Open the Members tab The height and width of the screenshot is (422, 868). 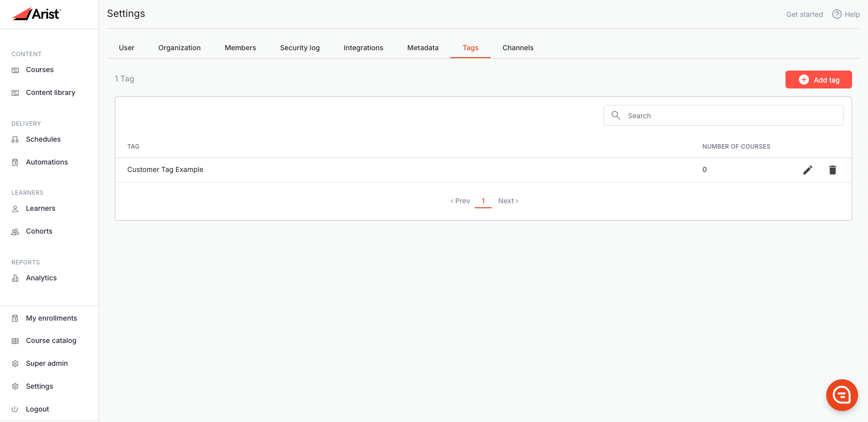click(240, 48)
